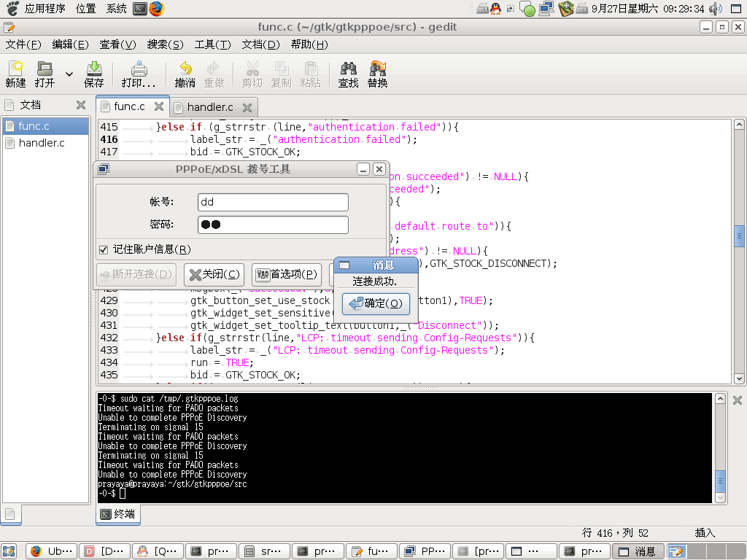Click the editor scrollbar down arrow
747x560 pixels.
(x=739, y=378)
